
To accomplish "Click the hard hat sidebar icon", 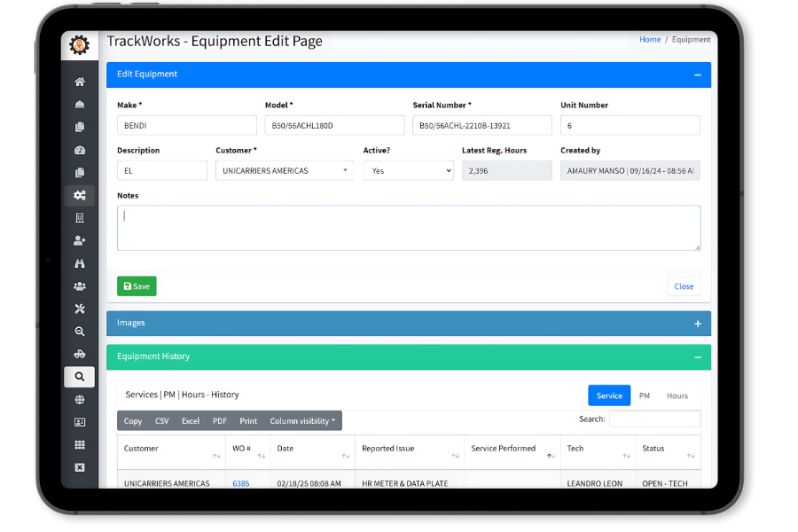I will tap(80, 105).
